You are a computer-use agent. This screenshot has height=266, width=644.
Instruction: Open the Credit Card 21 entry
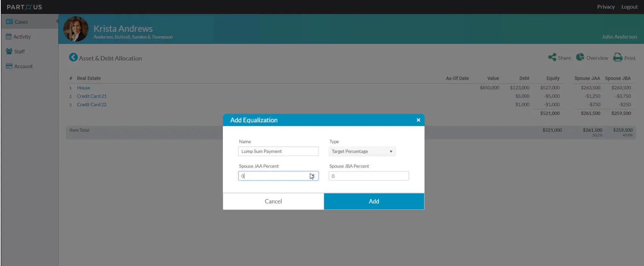pyautogui.click(x=92, y=96)
